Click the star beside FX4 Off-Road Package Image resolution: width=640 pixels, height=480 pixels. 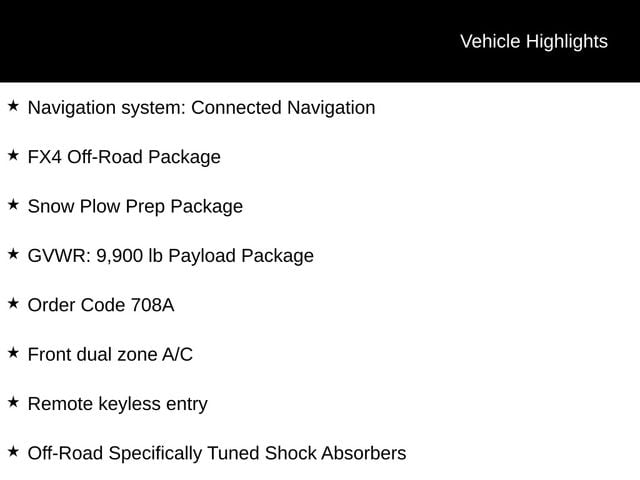[13, 156]
